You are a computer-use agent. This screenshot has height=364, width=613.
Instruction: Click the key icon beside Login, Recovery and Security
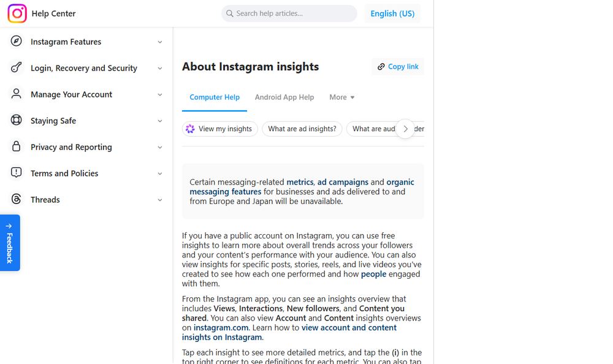click(16, 67)
